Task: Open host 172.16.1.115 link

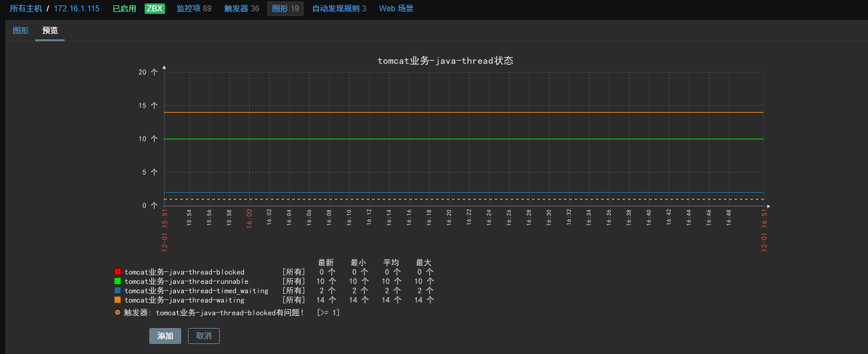Action: 77,9
